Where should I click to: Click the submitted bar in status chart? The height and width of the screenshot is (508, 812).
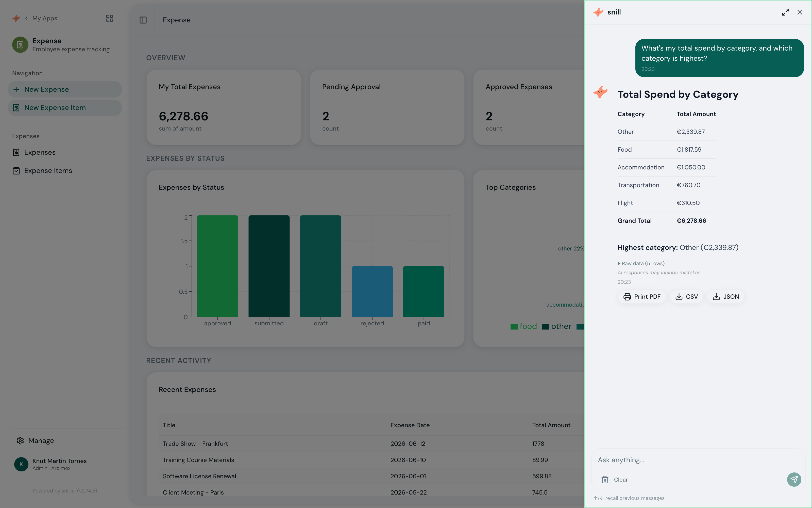269,266
